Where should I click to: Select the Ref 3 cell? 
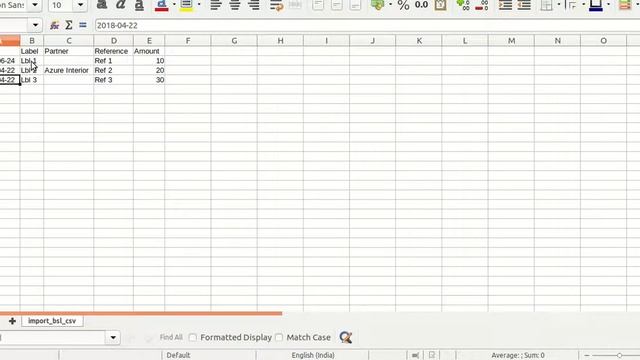pos(113,80)
